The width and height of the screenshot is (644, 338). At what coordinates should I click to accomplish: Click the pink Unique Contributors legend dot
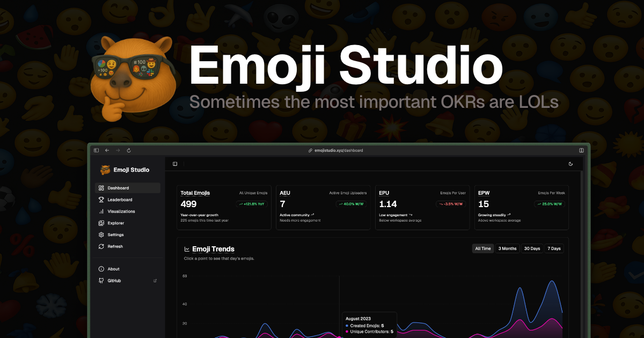[x=347, y=332]
